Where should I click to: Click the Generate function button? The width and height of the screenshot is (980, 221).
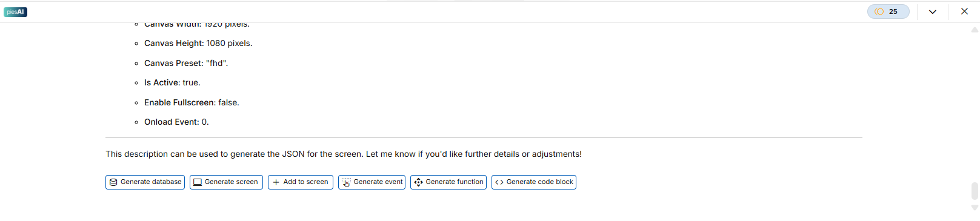coord(448,182)
